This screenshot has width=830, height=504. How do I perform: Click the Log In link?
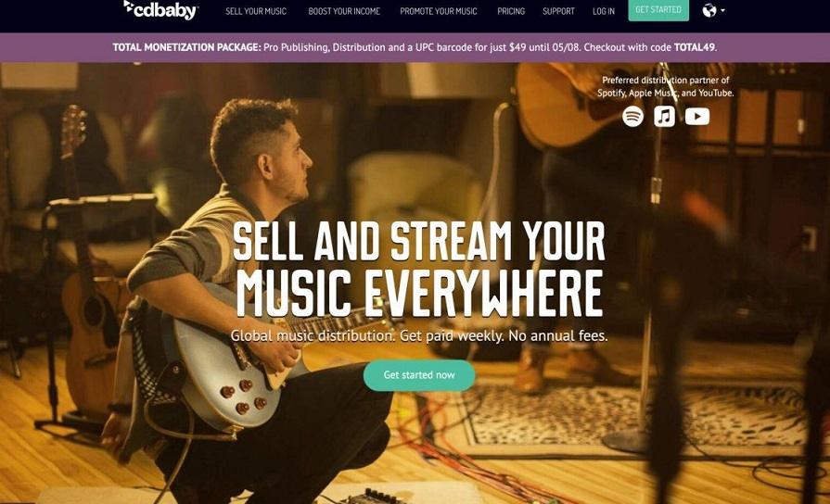(x=604, y=11)
